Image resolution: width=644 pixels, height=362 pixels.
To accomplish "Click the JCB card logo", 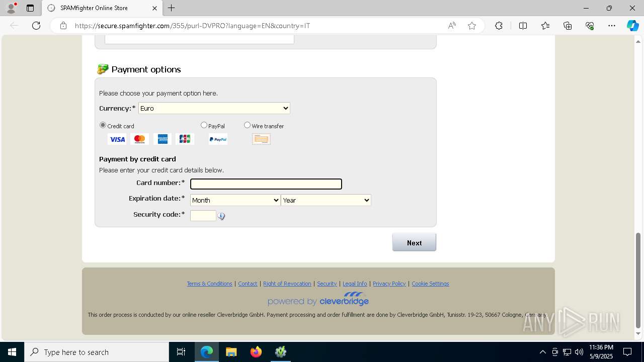I will click(x=185, y=139).
